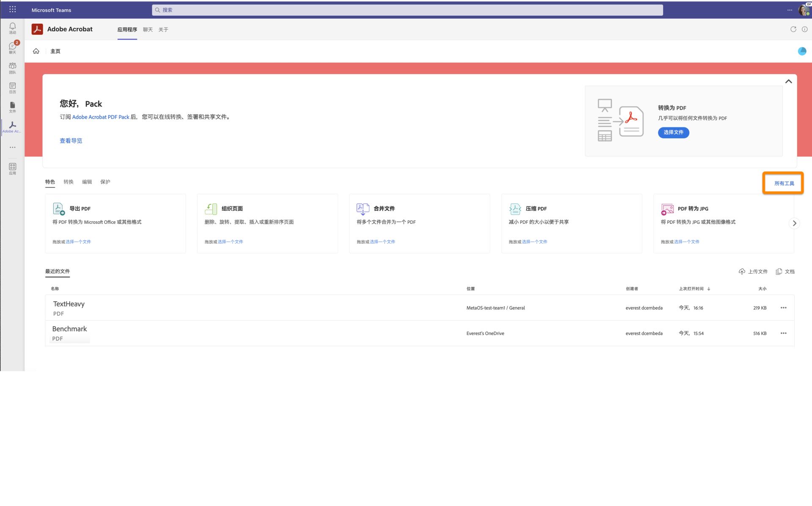
Task: Click the 选择文件 button
Action: tap(673, 132)
